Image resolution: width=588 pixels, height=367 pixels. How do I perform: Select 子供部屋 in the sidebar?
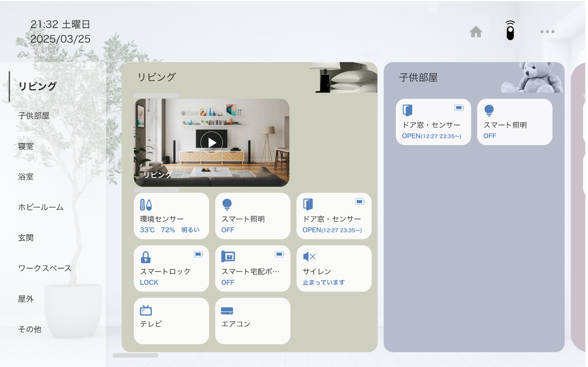34,116
